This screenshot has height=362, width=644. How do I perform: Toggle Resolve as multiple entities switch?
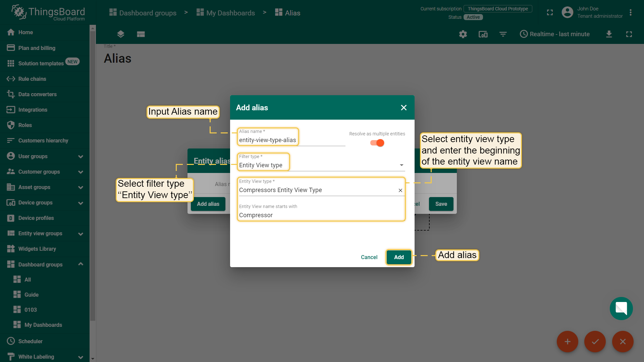[x=377, y=143]
